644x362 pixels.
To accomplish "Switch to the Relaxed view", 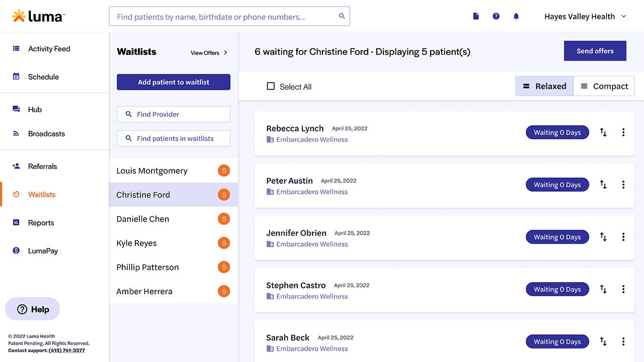I will tap(544, 86).
